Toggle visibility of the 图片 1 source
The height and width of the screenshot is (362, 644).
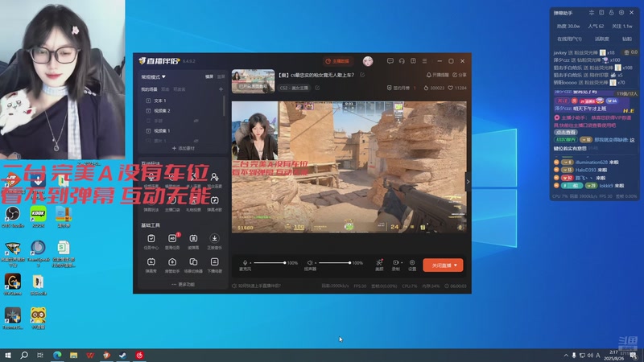[196, 141]
